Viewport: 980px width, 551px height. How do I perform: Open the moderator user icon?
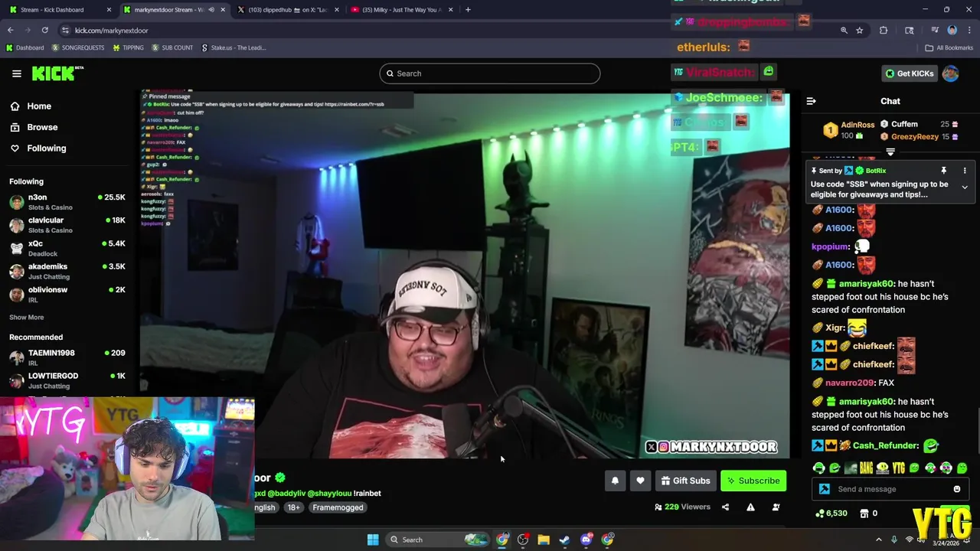point(776,507)
